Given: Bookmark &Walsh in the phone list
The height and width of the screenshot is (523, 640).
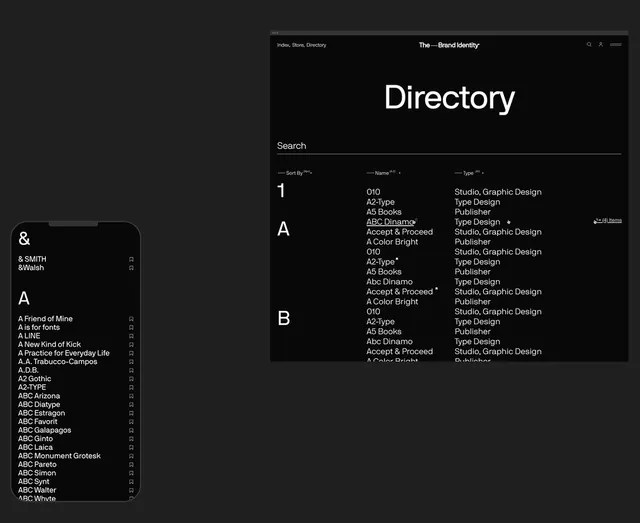Looking at the screenshot, I should tap(131, 268).
